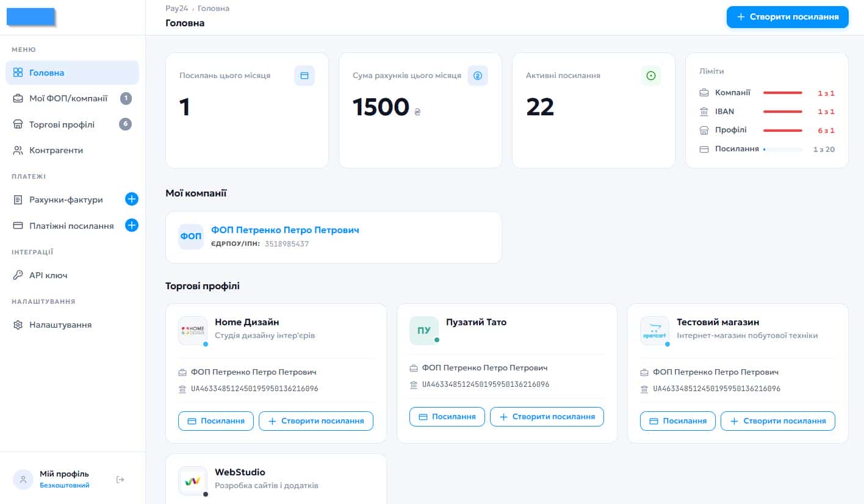The image size is (864, 504).
Task: Click the card icon in Посилань цього місяця
Action: tap(304, 76)
